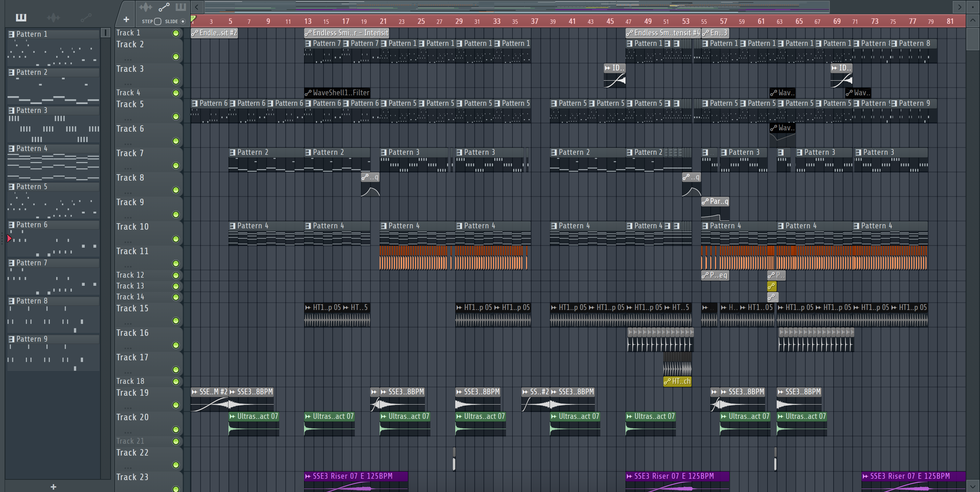Click the green playhead marker at bar 1
This screenshot has width=980, height=492.
pos(193,19)
